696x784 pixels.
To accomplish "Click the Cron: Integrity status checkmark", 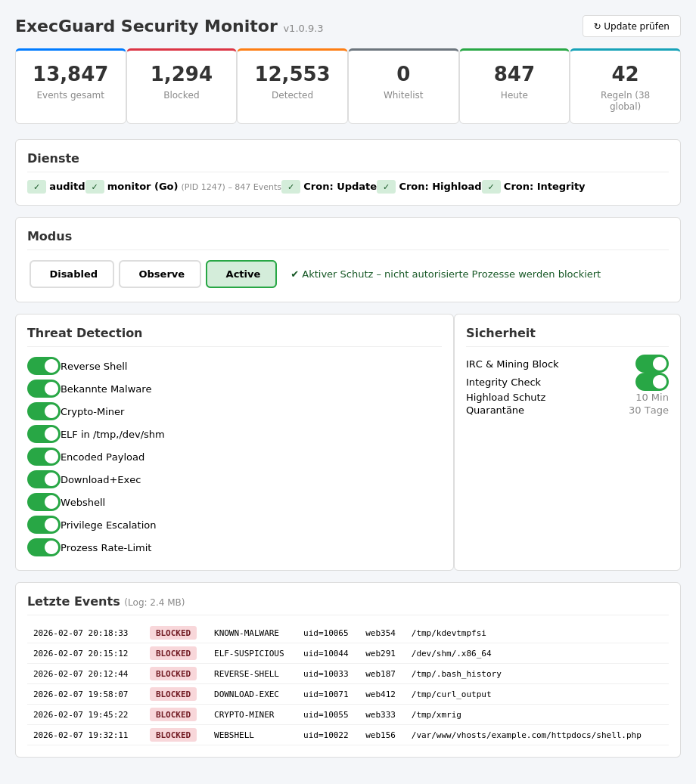I will coord(491,187).
